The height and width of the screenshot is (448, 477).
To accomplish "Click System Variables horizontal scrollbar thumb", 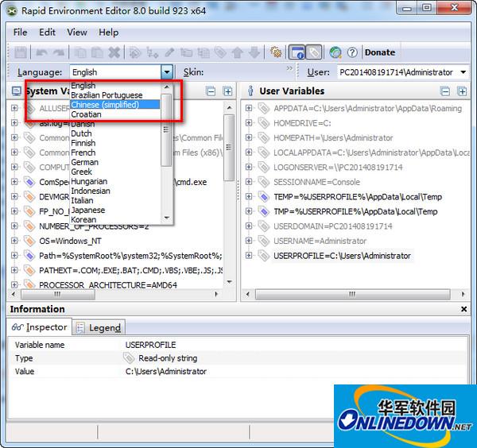I will (x=58, y=294).
